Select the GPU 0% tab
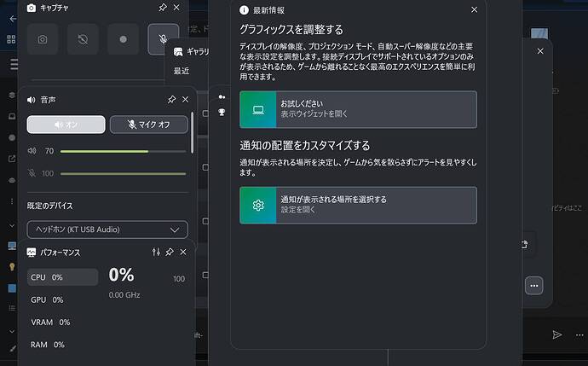 tap(47, 299)
